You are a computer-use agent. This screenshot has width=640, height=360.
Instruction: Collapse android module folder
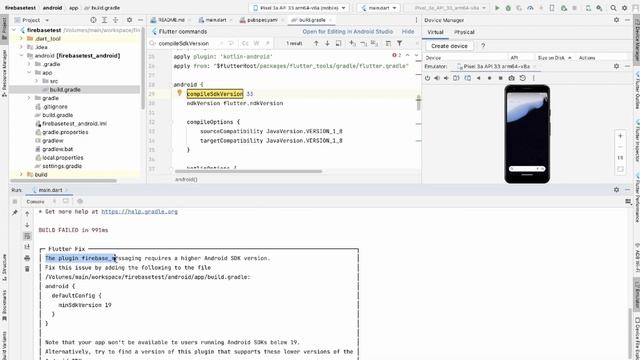pyautogui.click(x=21, y=56)
